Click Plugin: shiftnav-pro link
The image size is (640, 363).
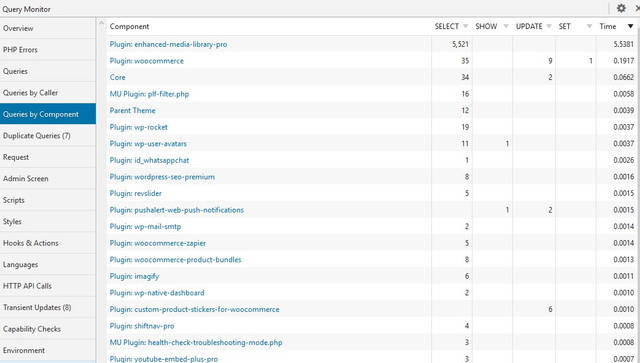point(142,326)
